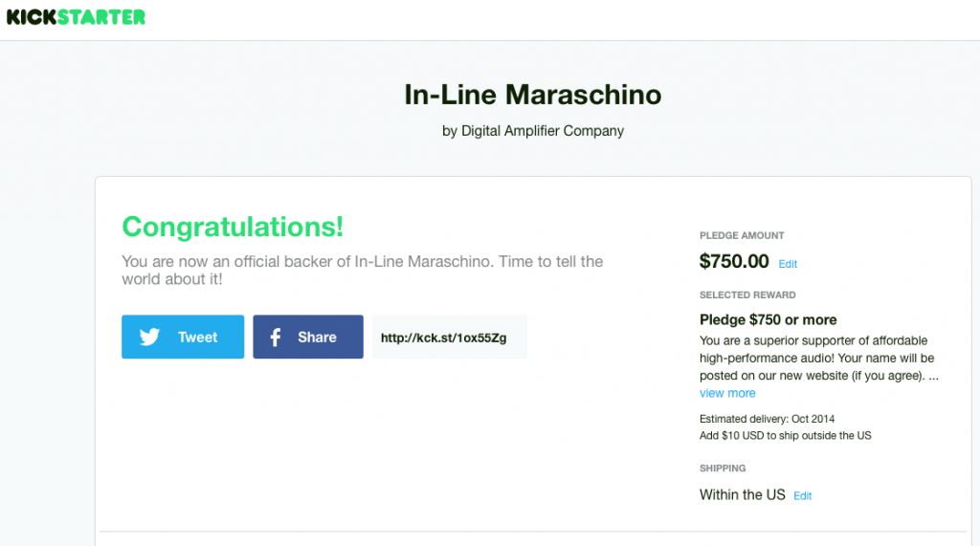
Task: Edit the $750.00 pledge amount
Action: [788, 264]
